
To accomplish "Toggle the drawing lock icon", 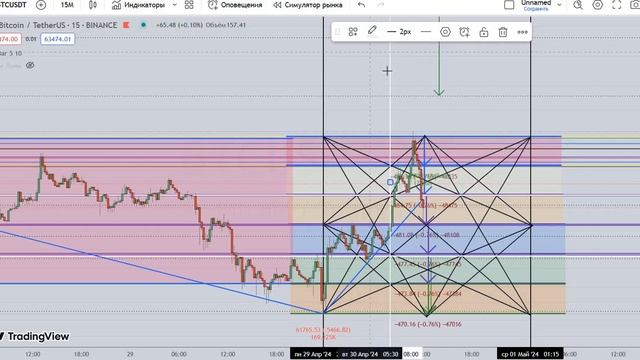I will [x=484, y=32].
